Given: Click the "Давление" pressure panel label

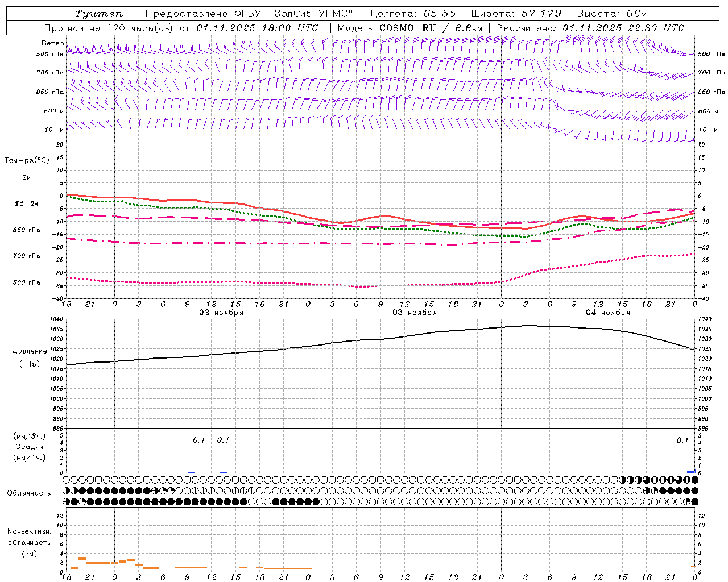Looking at the screenshot, I should [x=30, y=351].
